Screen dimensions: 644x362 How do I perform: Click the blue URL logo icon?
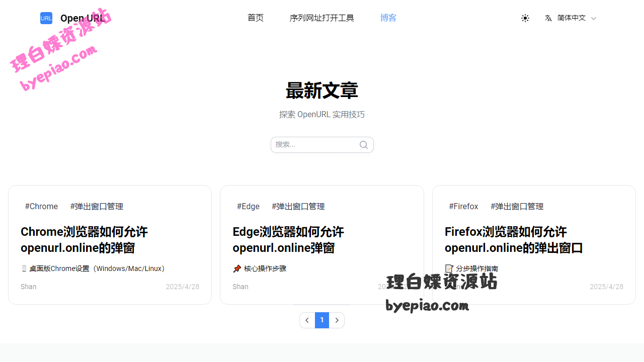(x=46, y=18)
